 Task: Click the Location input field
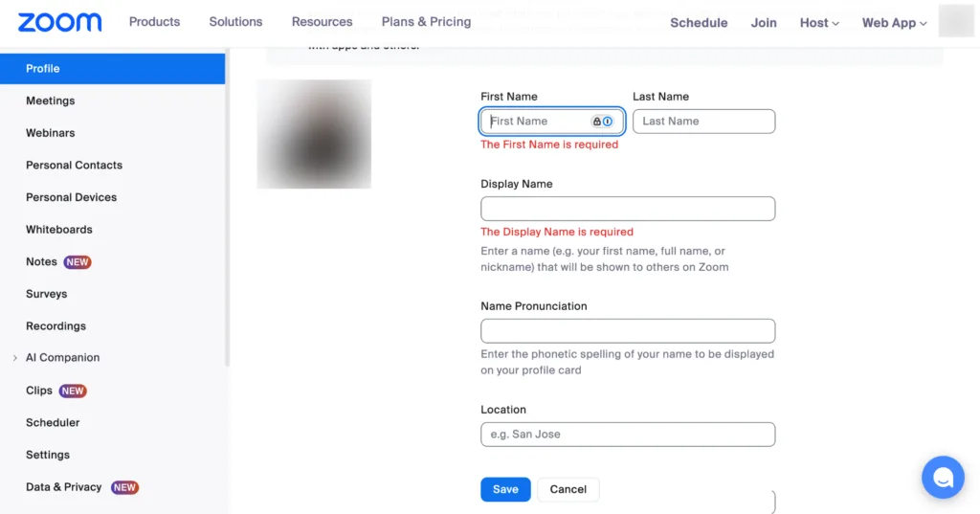pyautogui.click(x=628, y=435)
